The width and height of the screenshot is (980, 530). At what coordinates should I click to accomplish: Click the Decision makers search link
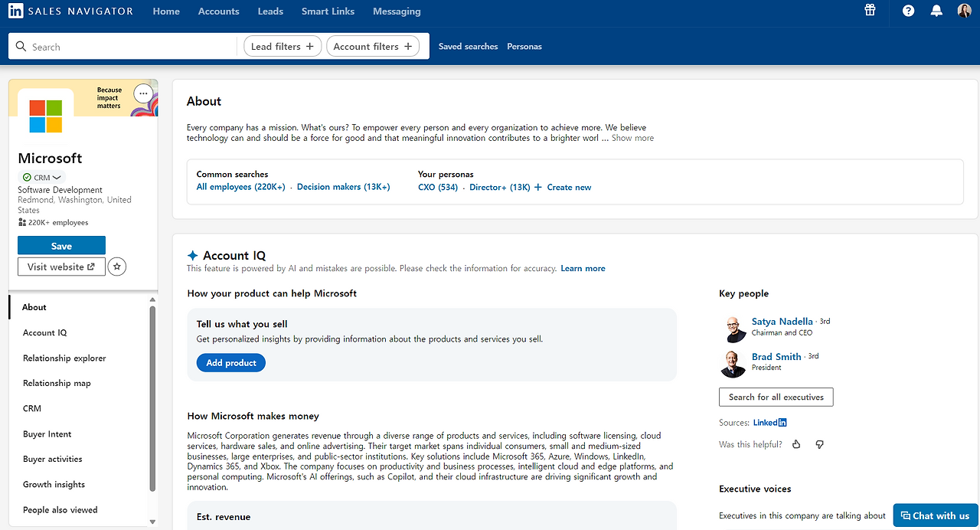[x=343, y=186]
